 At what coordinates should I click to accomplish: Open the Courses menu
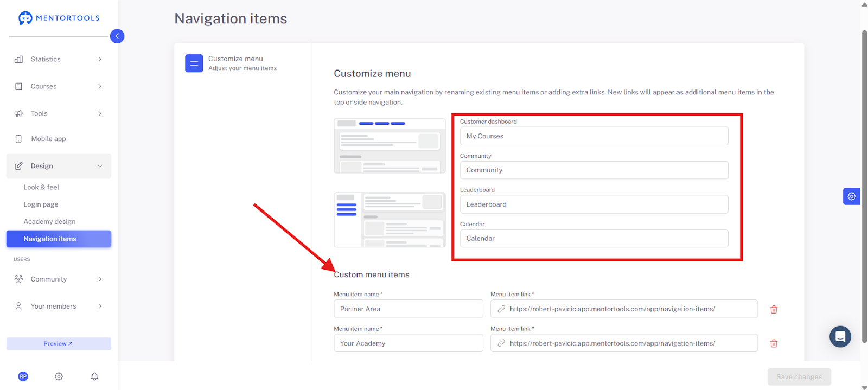tap(59, 86)
